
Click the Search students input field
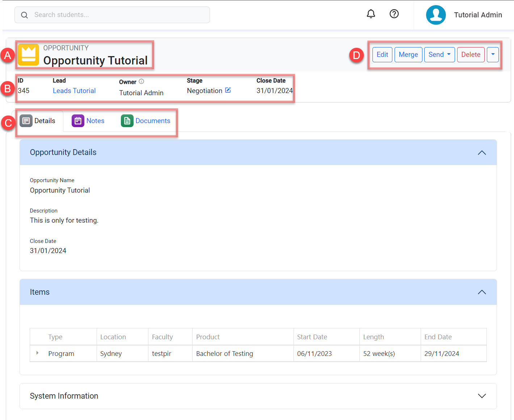(119, 15)
